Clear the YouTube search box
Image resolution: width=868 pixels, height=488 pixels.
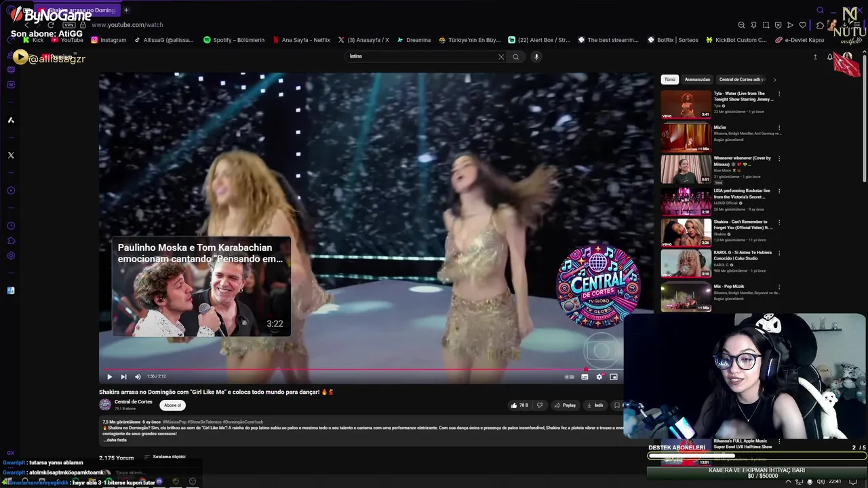coord(501,57)
